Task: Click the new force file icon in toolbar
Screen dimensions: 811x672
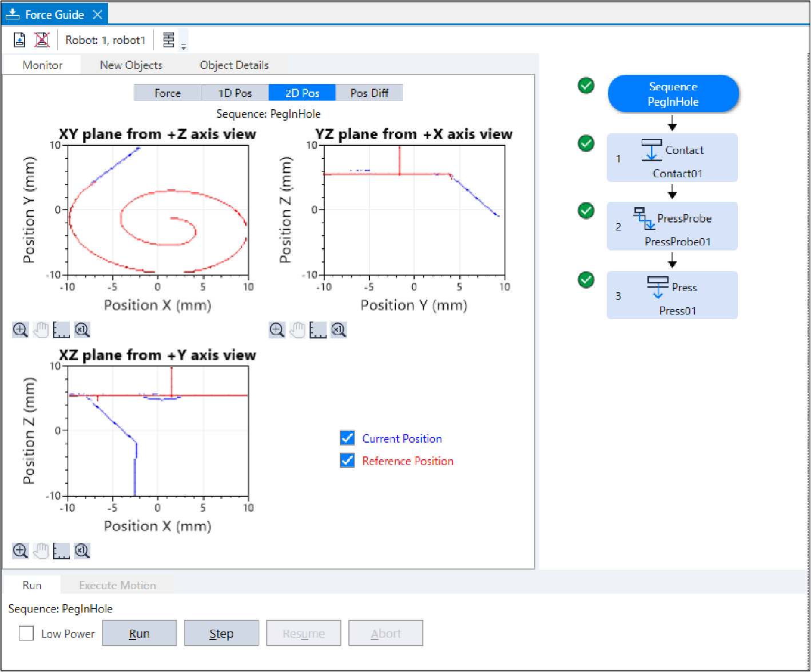Action: tap(19, 40)
